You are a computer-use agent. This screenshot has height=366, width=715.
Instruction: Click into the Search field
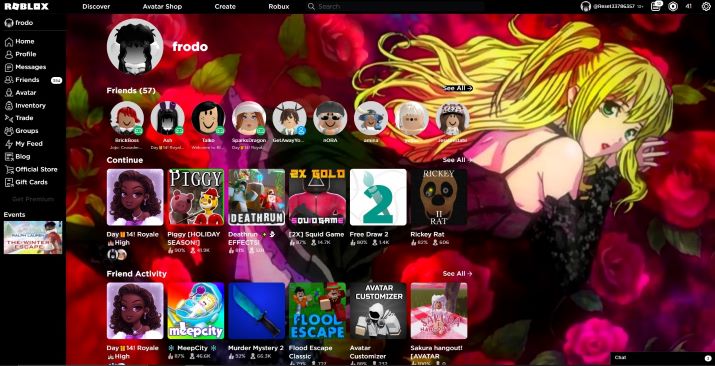pyautogui.click(x=395, y=6)
